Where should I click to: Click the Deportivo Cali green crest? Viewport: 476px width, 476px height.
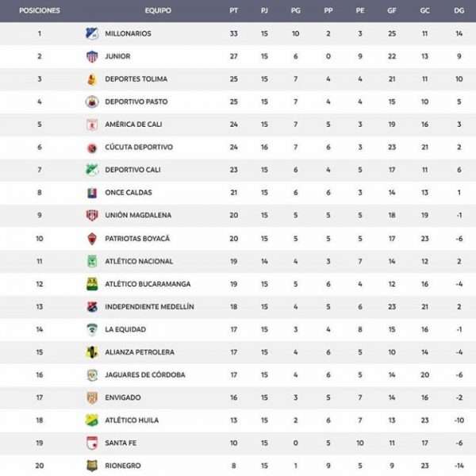click(x=92, y=170)
